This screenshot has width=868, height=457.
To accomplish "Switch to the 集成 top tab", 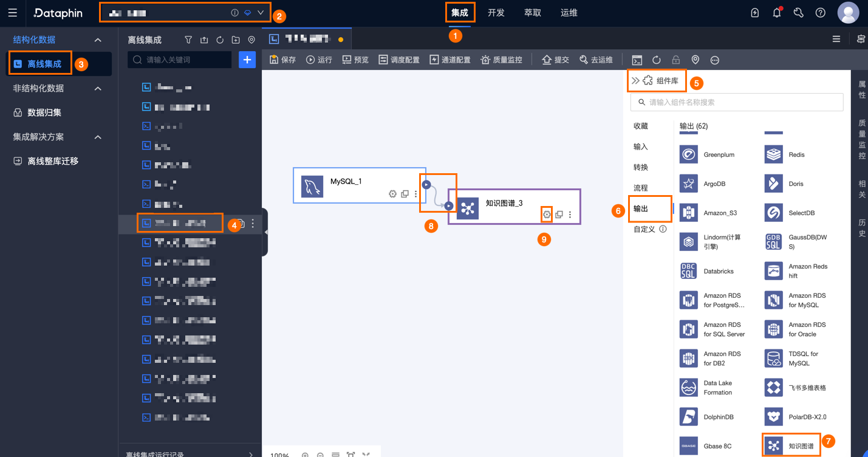I will coord(460,13).
